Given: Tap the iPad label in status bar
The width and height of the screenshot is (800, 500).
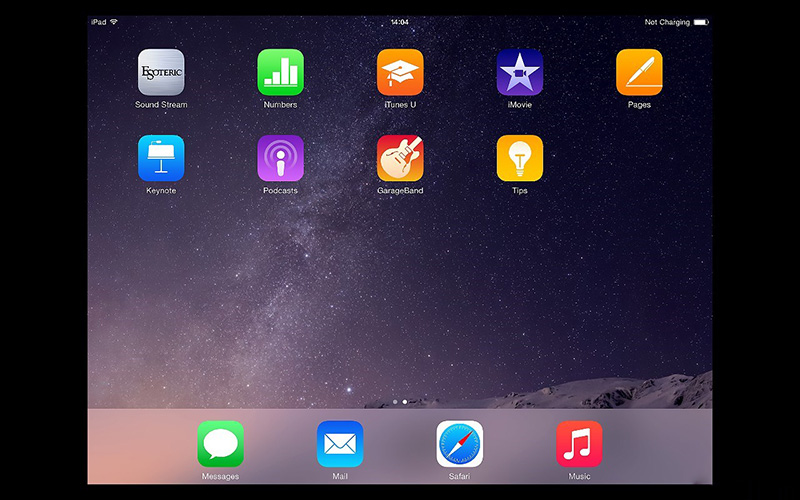Looking at the screenshot, I should pos(98,22).
